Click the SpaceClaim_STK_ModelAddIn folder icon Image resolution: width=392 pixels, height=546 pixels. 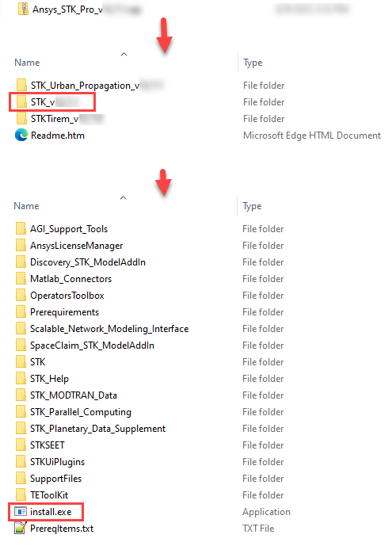[21, 345]
